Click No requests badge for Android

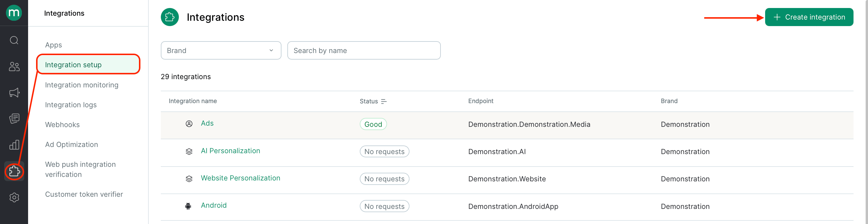tap(384, 206)
